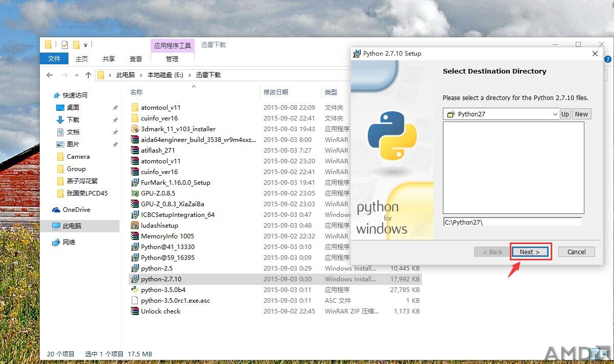Open 张国荣LPCD45 folder in the sidebar

coord(87,193)
